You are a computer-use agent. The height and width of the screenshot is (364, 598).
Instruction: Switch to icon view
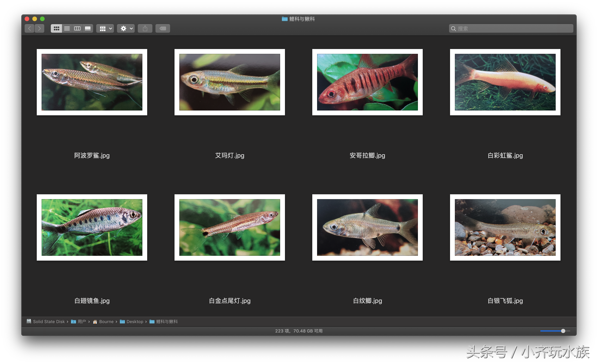point(56,29)
